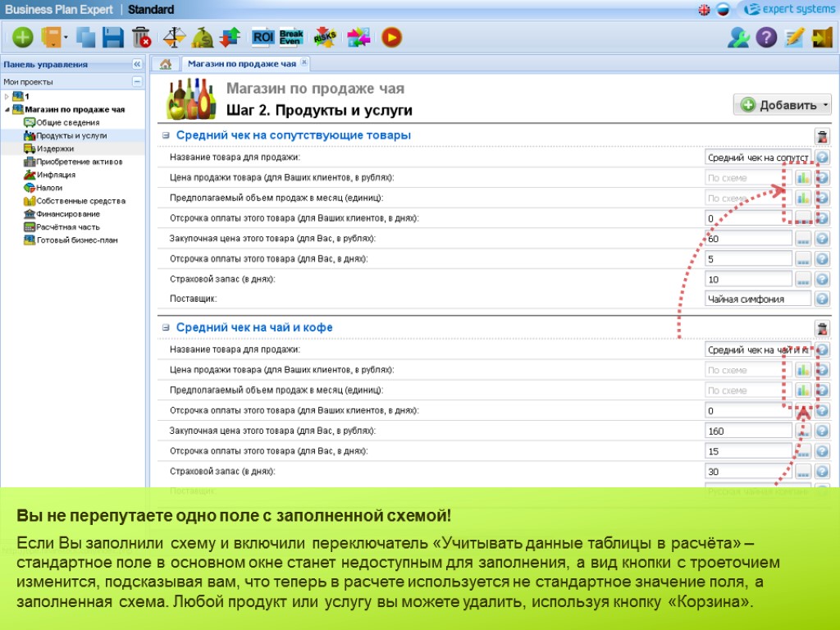Click the trash can delete icon in toolbar
Image resolution: width=840 pixels, height=630 pixels.
click(x=141, y=38)
